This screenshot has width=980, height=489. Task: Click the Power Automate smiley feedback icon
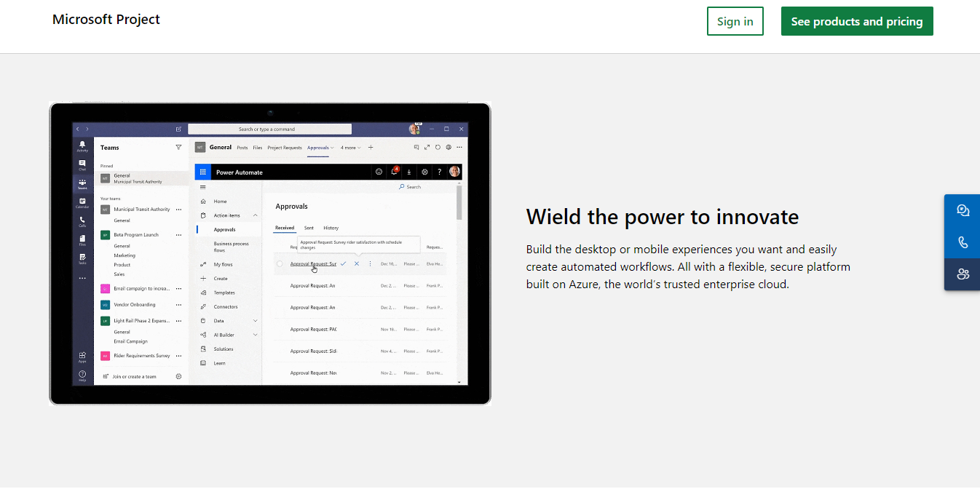click(379, 172)
